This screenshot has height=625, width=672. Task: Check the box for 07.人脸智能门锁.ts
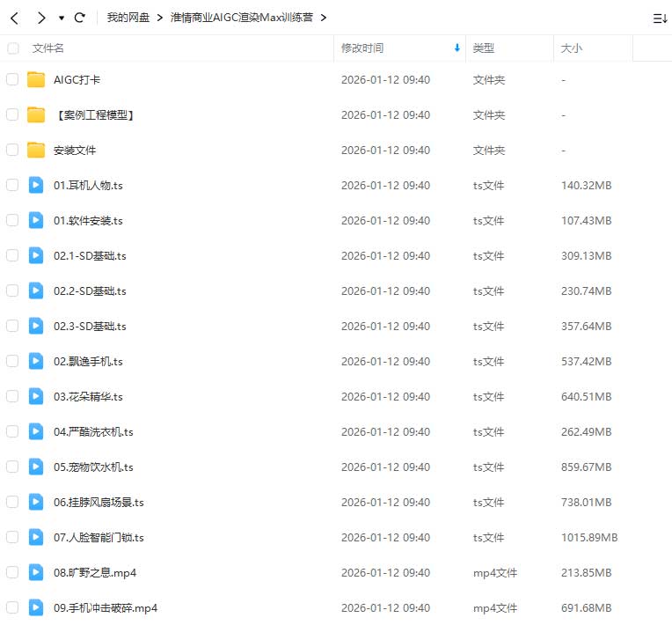(12, 537)
